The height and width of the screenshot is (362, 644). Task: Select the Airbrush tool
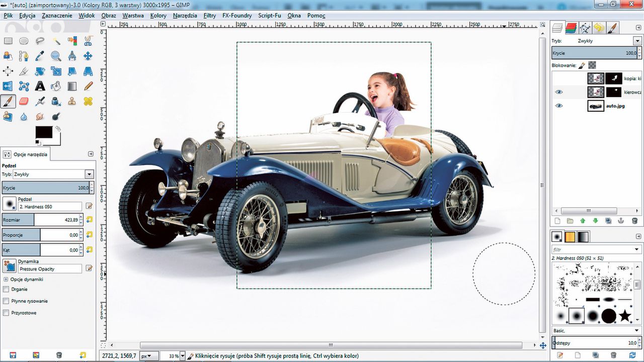40,102
